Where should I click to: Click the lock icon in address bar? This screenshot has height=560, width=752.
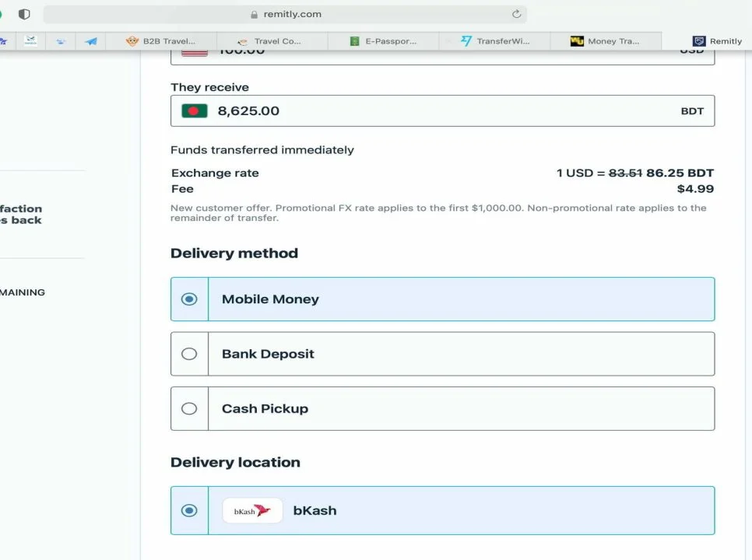pyautogui.click(x=255, y=14)
